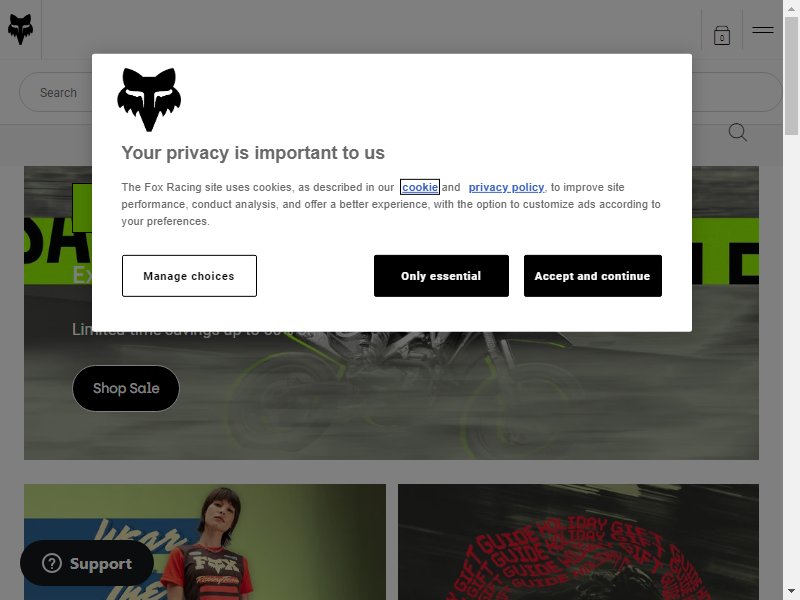This screenshot has height=600, width=800.
Task: Open the shopping bag cart icon
Action: pos(721,36)
